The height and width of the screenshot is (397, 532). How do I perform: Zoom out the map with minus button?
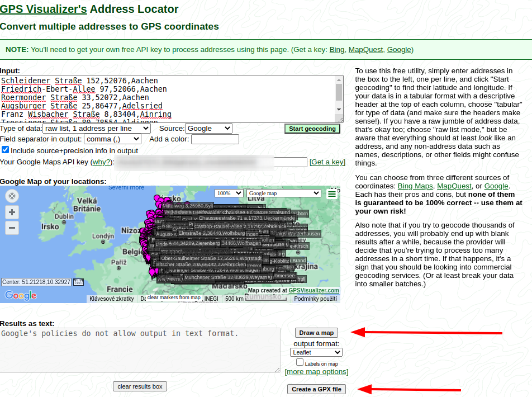[x=12, y=228]
